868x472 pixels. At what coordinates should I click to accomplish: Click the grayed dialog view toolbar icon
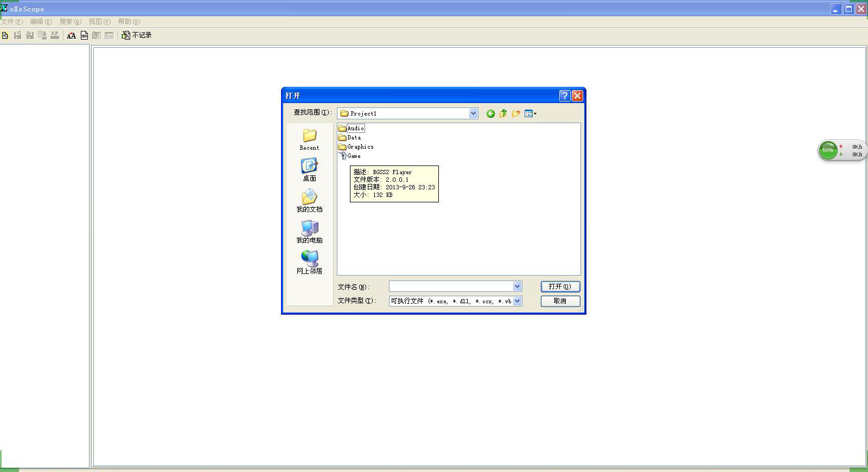click(109, 36)
